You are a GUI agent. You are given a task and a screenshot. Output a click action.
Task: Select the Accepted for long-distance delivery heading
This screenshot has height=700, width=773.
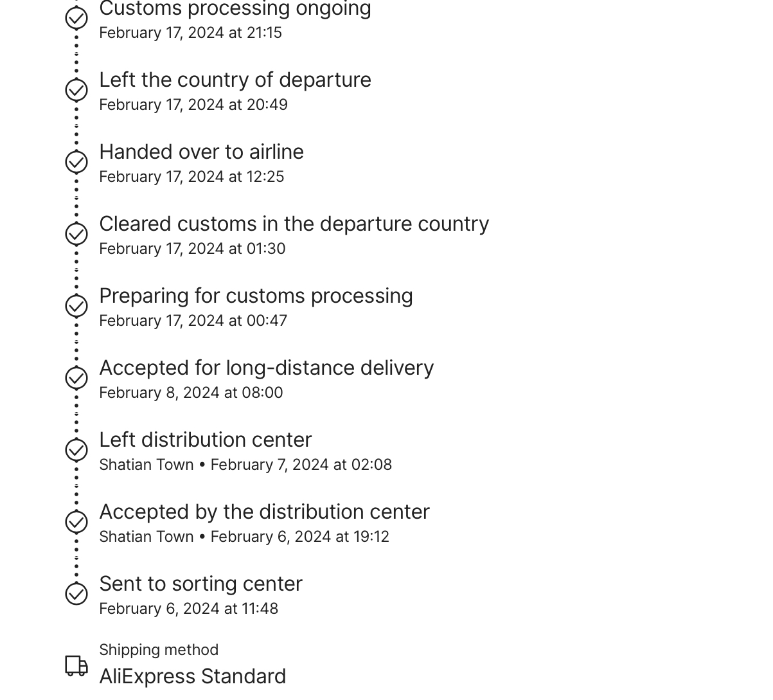click(x=267, y=368)
